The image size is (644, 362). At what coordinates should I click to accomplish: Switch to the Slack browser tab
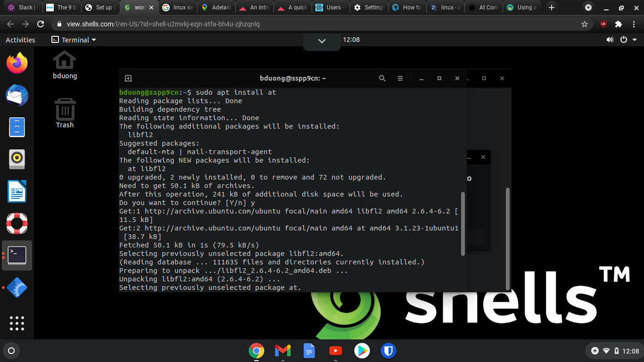click(x=23, y=8)
